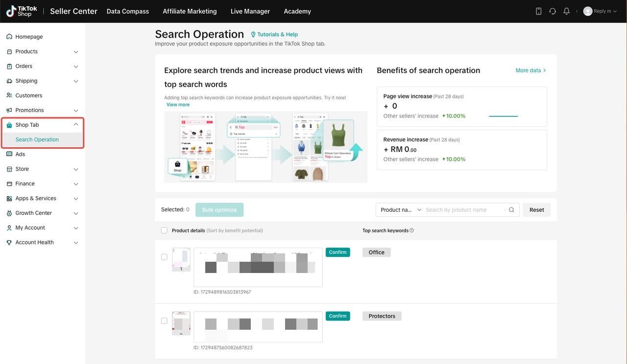The image size is (627, 364).
Task: Click the Ads icon in sidebar
Action: point(9,154)
